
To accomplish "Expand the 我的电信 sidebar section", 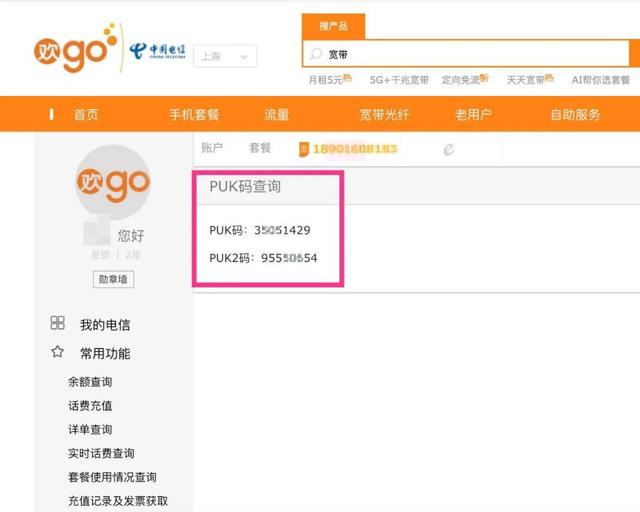I will 105,325.
